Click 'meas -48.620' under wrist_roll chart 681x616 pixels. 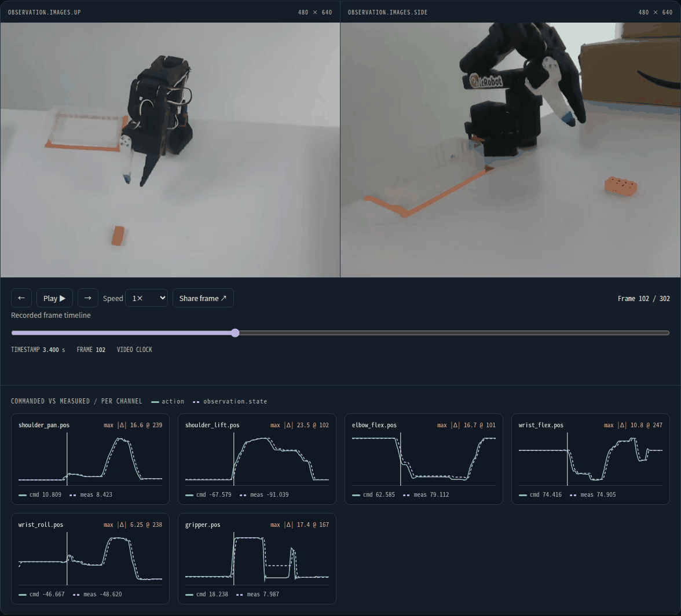click(97, 595)
